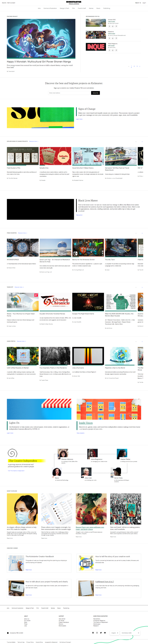Thumbs up the Maledictis project

point(113,38)
